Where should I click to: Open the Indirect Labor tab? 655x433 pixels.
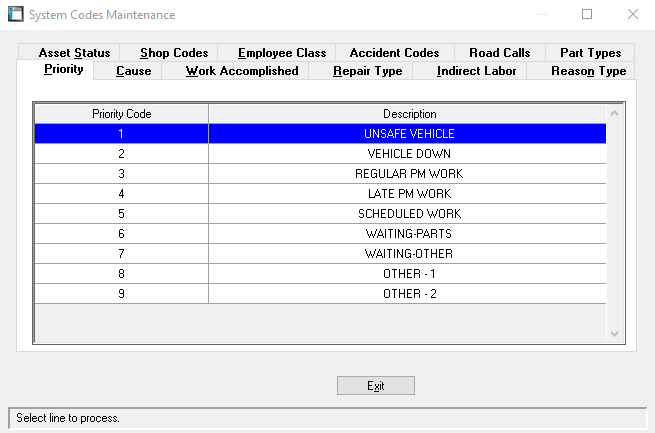[477, 71]
